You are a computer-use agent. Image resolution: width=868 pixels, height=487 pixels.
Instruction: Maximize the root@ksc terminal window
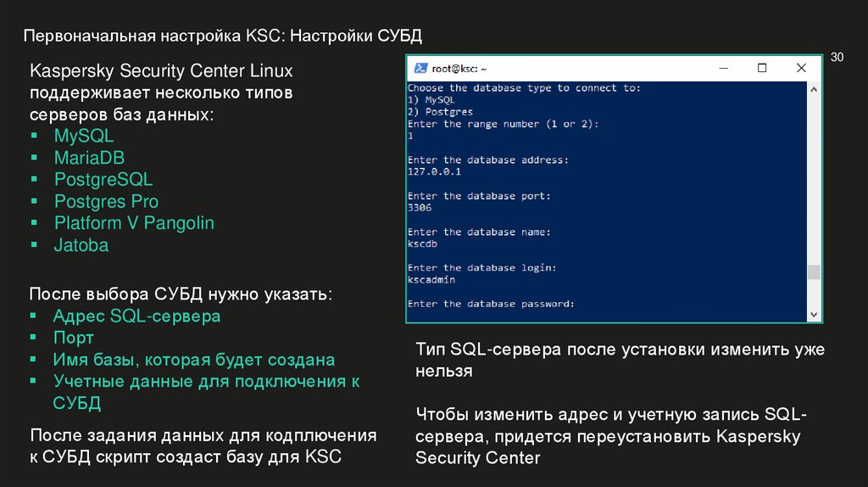coord(762,68)
